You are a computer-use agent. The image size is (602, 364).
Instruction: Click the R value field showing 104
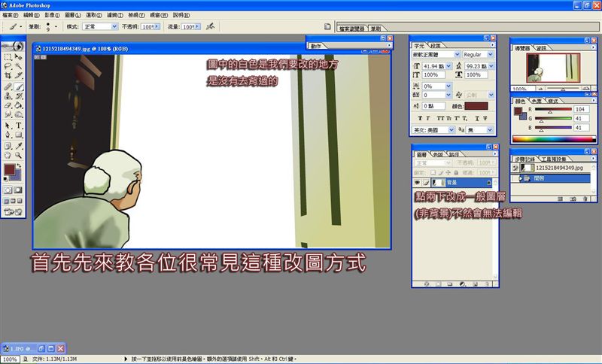[581, 109]
